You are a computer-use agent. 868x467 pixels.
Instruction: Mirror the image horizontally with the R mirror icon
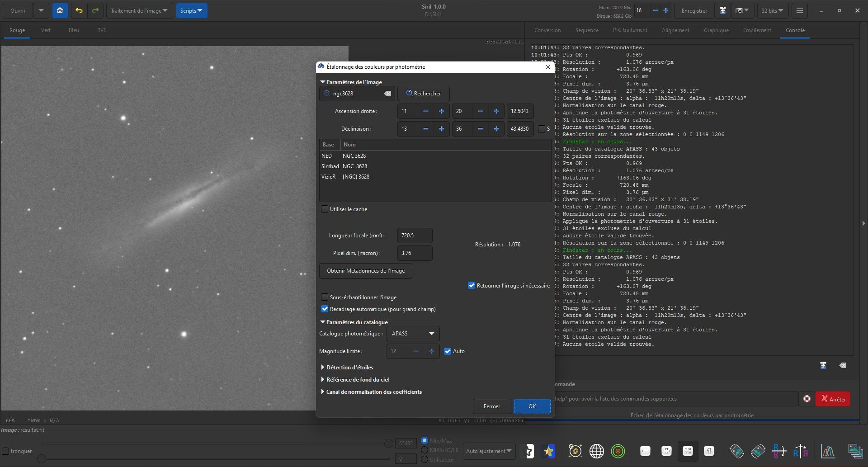[x=801, y=451]
